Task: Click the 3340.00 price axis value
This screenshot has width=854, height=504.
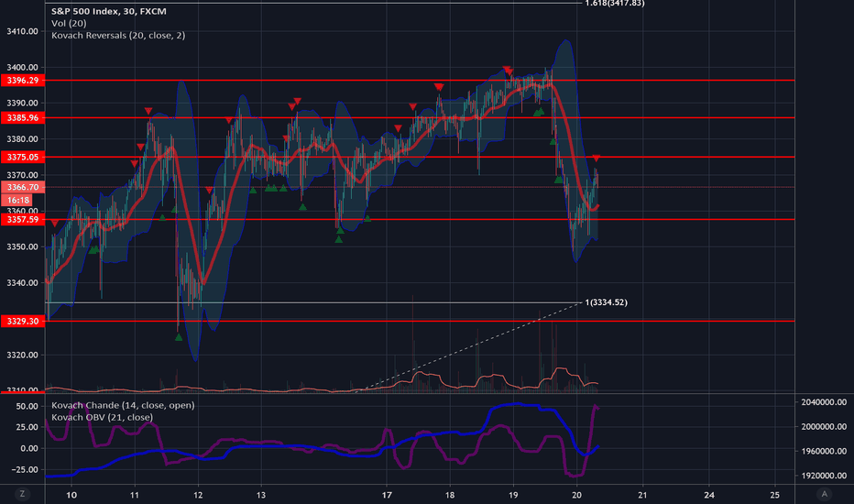Action: 22,283
